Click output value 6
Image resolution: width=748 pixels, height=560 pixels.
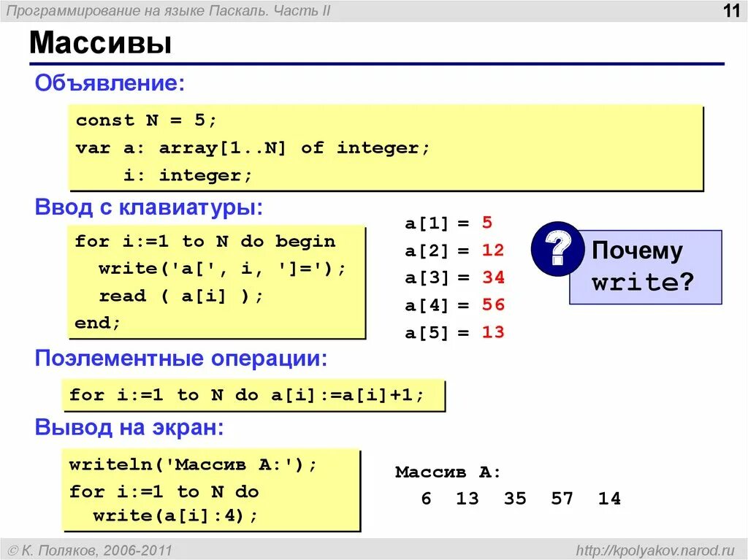click(427, 499)
